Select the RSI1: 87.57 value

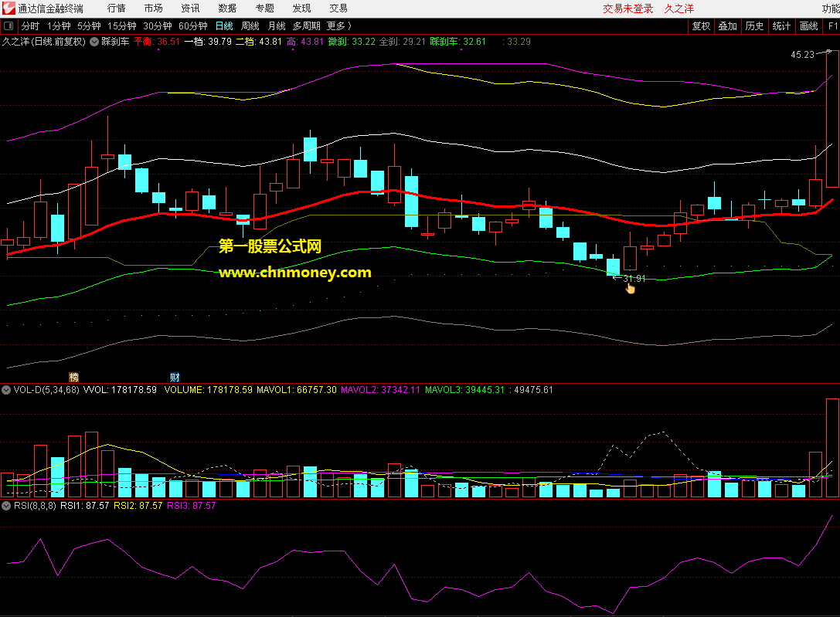point(85,506)
